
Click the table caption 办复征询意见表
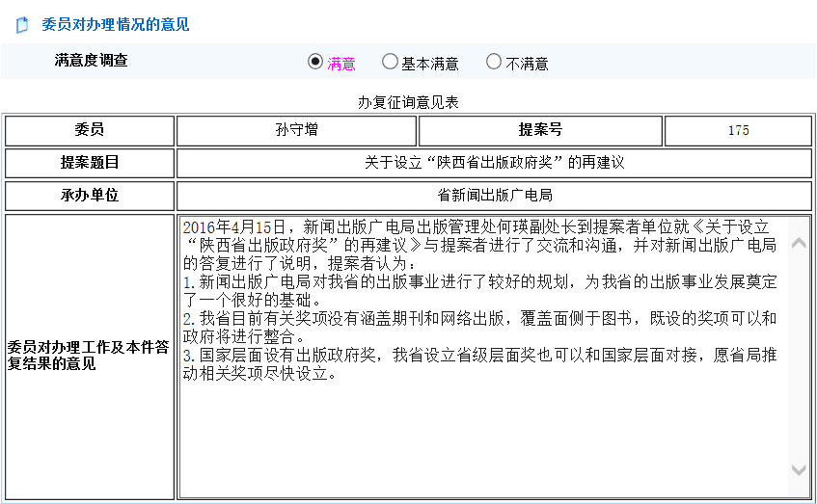(408, 102)
